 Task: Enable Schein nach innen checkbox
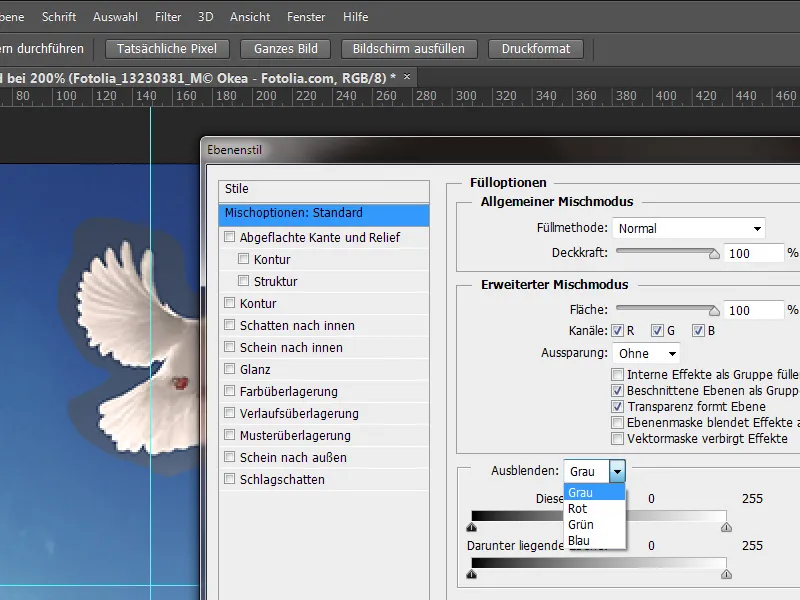[x=230, y=347]
